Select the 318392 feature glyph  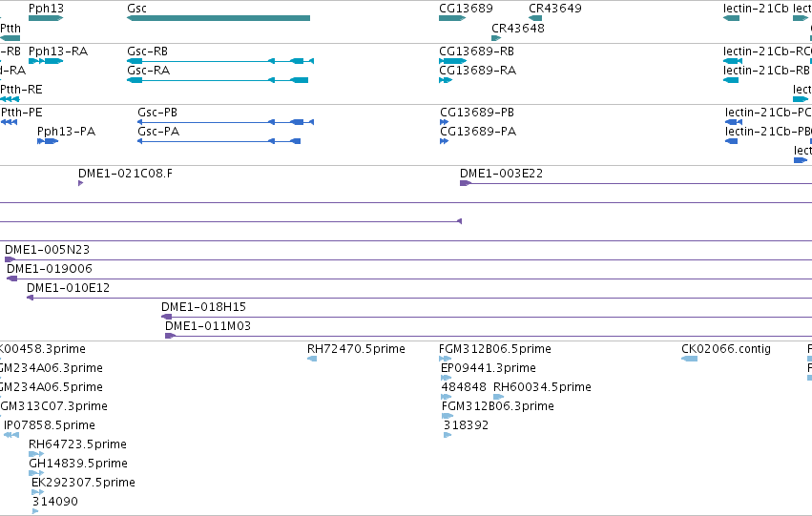point(448,435)
